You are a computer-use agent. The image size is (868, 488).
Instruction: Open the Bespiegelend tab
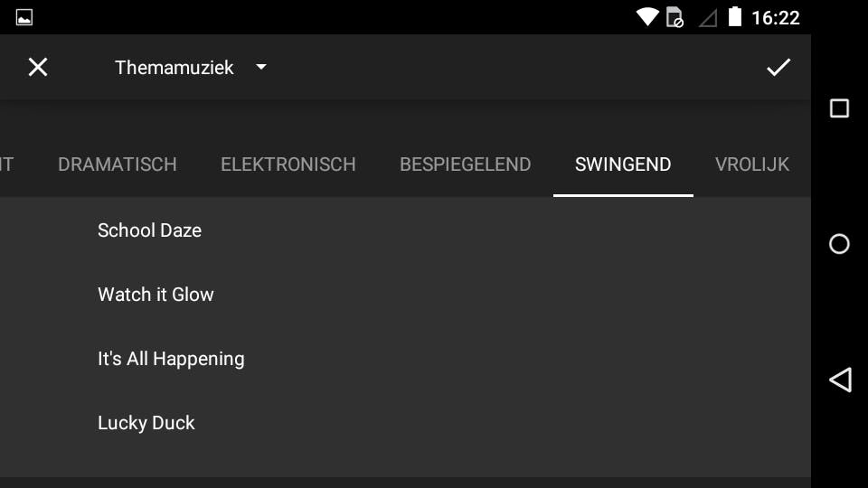point(466,164)
